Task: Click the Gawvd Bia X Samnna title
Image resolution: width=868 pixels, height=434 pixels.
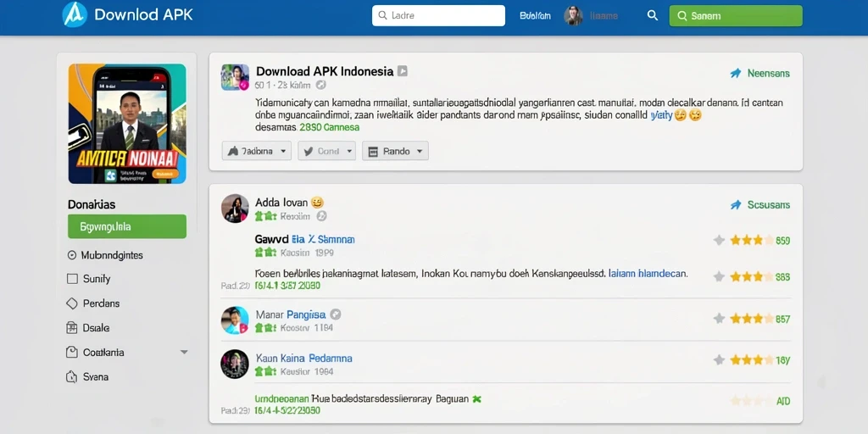Action: point(305,239)
